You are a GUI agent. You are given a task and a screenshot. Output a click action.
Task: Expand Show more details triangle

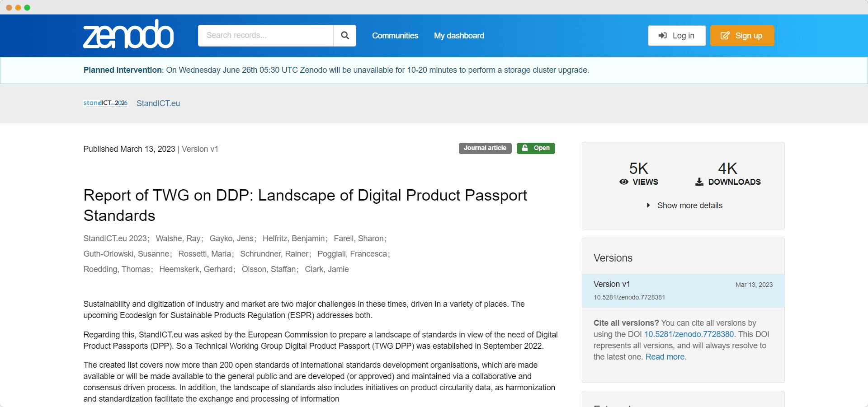(648, 206)
